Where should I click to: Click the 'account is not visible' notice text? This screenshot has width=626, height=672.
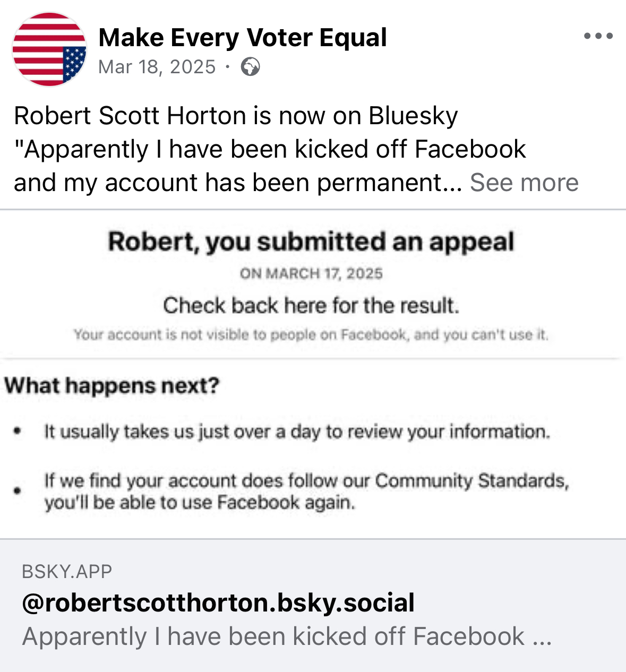tap(311, 334)
